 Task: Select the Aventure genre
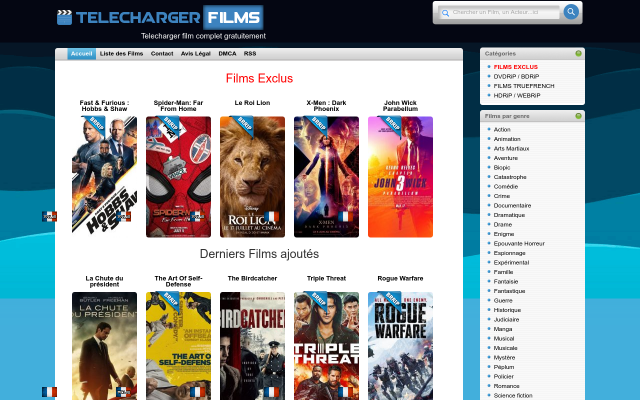pos(505,158)
